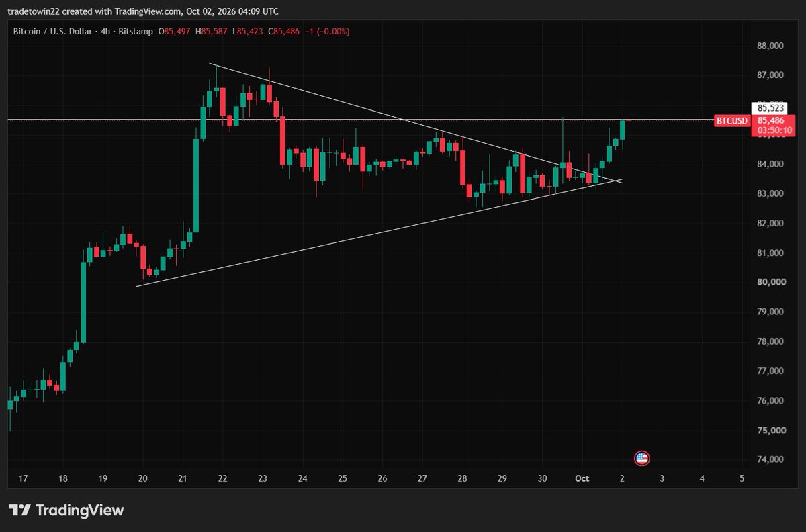Click date 28 on the time axis

click(x=462, y=478)
